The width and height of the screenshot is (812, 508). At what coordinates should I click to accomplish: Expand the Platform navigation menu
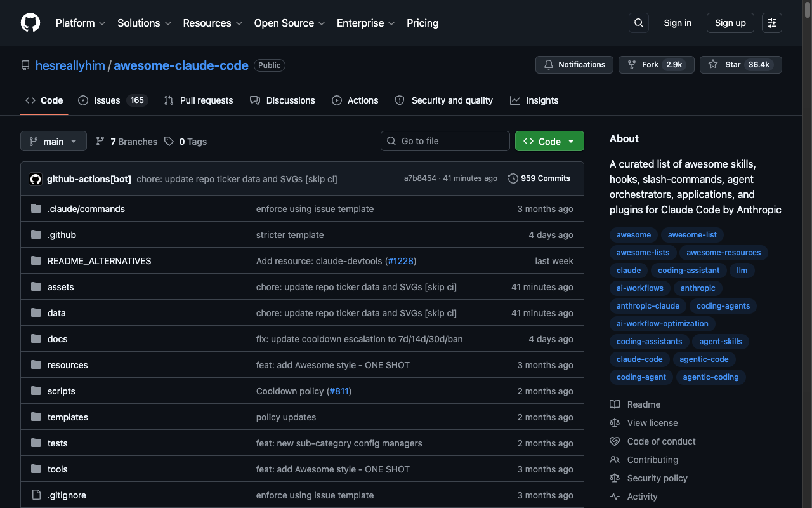[x=80, y=23]
